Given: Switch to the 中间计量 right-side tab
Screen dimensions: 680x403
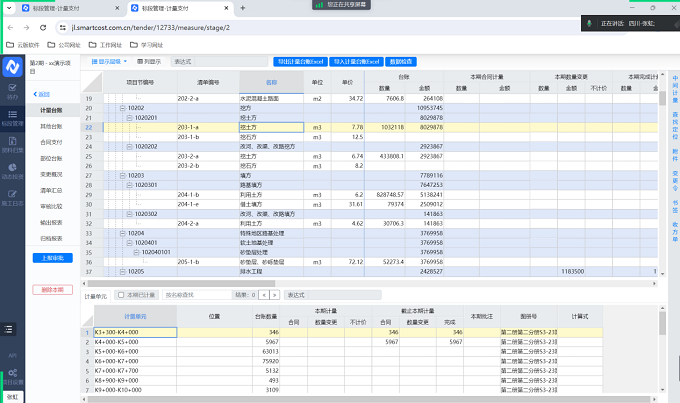Looking at the screenshot, I should tap(674, 91).
